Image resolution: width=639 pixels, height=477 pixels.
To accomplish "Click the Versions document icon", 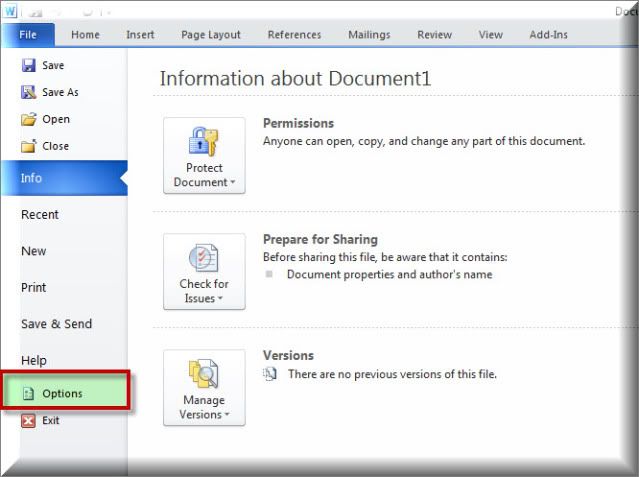I will coord(270,374).
